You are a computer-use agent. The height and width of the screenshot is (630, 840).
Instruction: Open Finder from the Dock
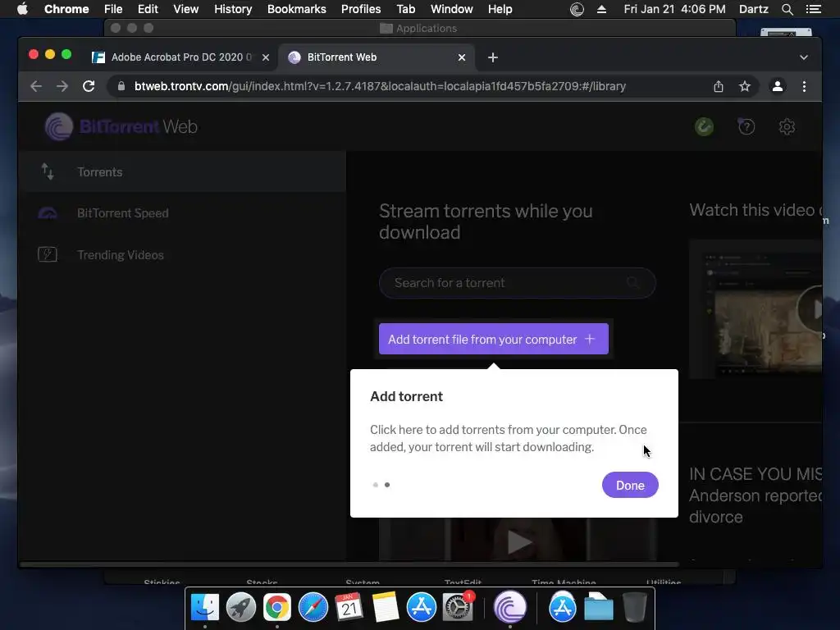click(x=204, y=608)
